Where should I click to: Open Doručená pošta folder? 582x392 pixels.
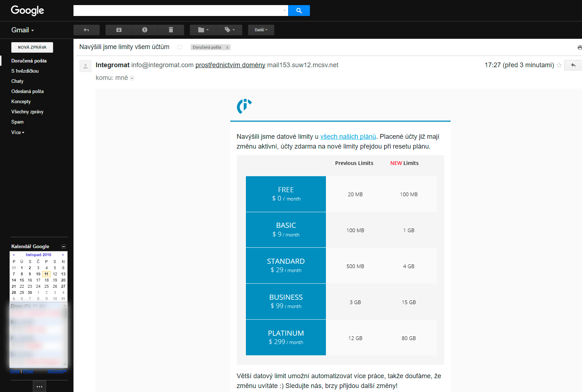tap(29, 61)
